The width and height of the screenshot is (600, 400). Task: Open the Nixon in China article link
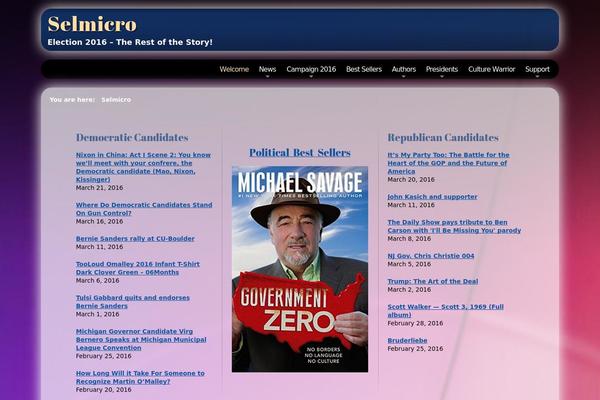[x=143, y=167]
